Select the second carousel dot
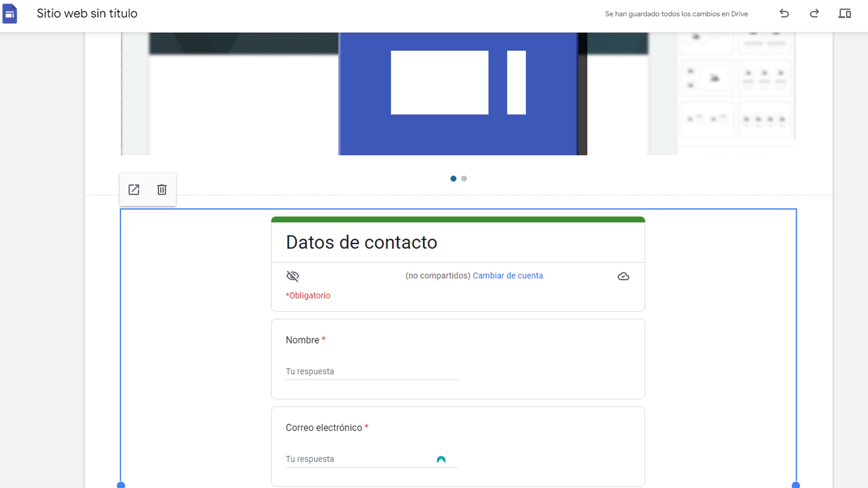 464,178
